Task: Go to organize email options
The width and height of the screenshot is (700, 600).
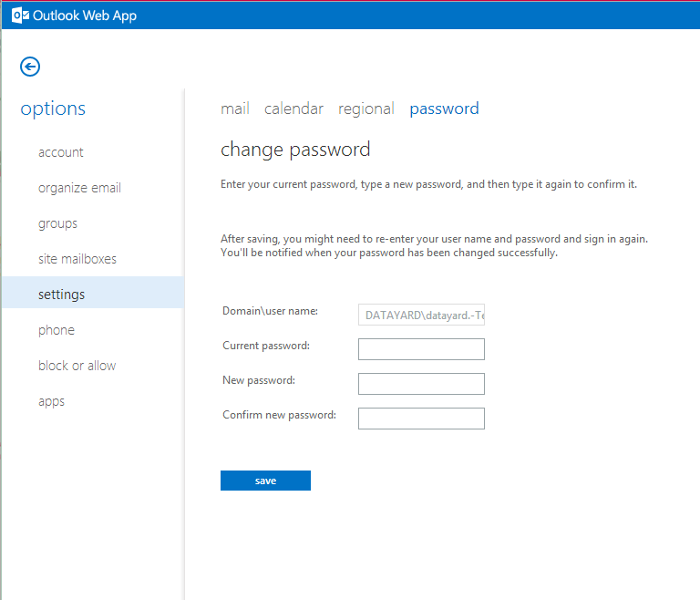Action: 79,188
